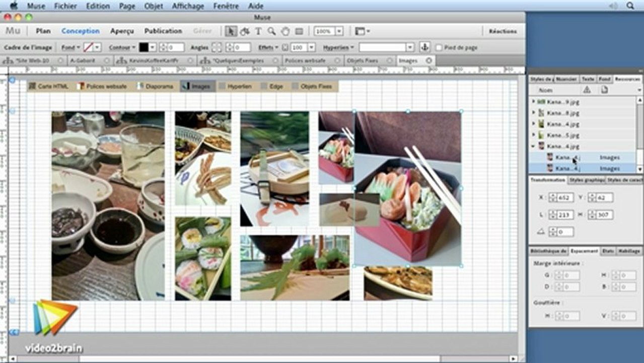Expand the Kana...5.jpg resource row
Image resolution: width=644 pixels, height=363 pixels.
(x=534, y=135)
